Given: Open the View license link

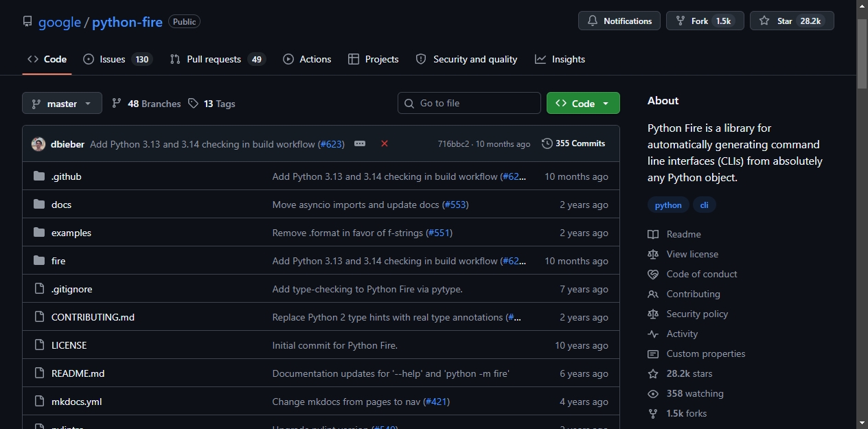Looking at the screenshot, I should click(692, 254).
